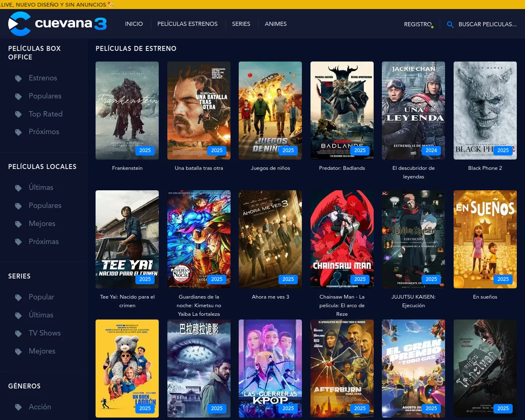
Task: Click the tag icon next to Próximos
Action: (x=18, y=132)
